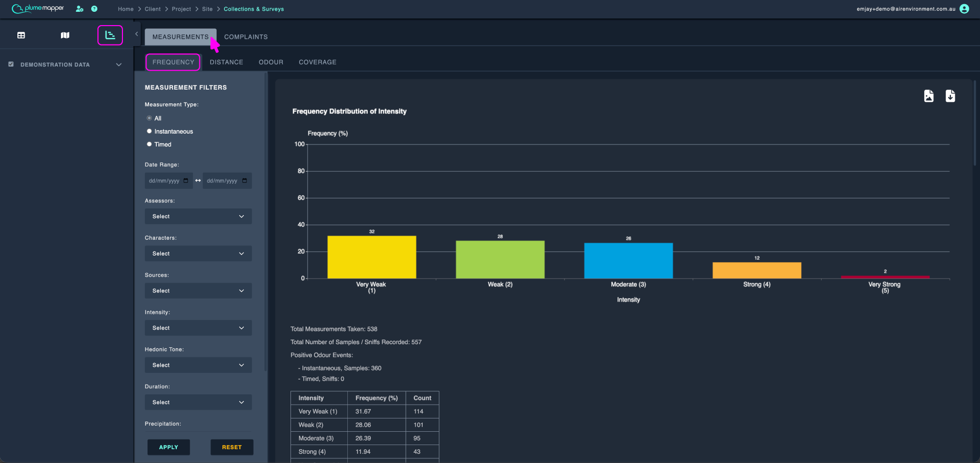980x463 pixels.
Task: Go to Site breadcrumb link
Action: pyautogui.click(x=207, y=9)
